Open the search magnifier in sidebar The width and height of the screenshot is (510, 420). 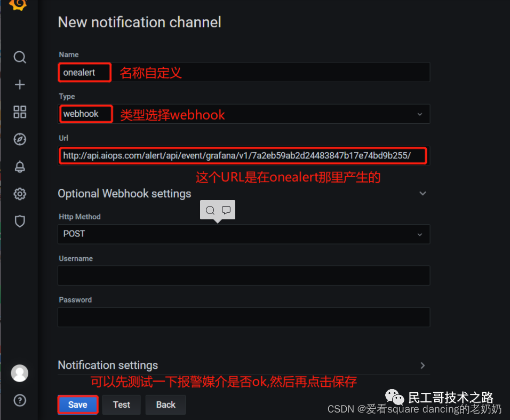point(20,57)
